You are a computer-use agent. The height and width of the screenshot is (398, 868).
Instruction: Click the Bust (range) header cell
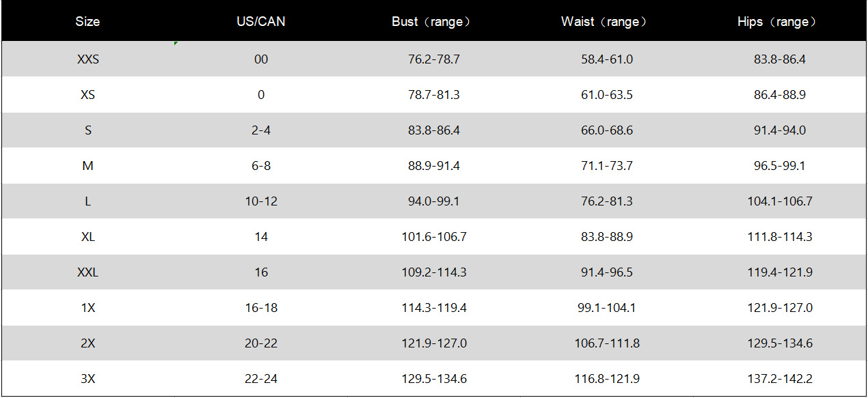[x=433, y=21]
